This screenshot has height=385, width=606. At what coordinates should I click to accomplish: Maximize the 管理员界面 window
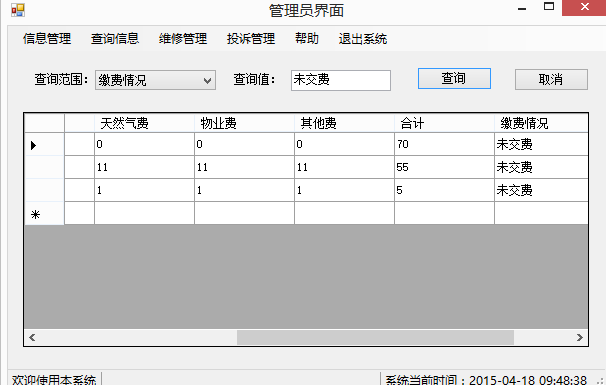(x=549, y=7)
